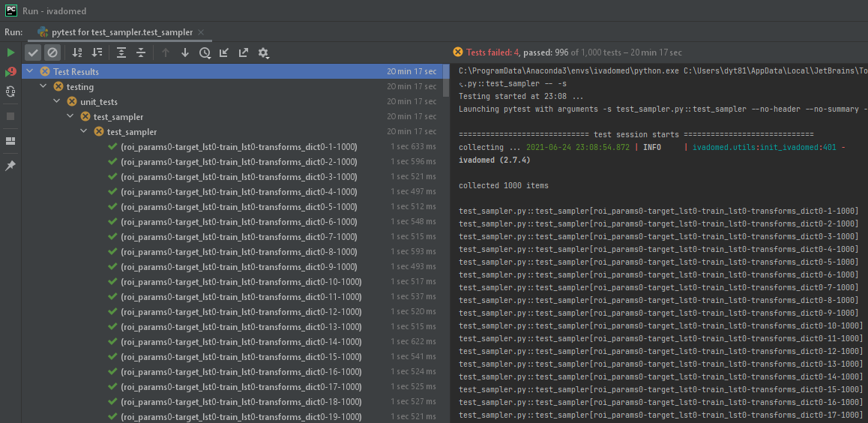Click 'test session starts' console header line
Image resolution: width=868 pixels, height=423 pixels.
point(636,134)
